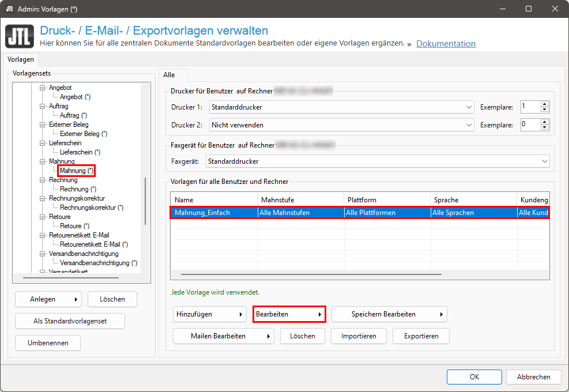
Task: Click the Exportieren button
Action: click(x=421, y=336)
